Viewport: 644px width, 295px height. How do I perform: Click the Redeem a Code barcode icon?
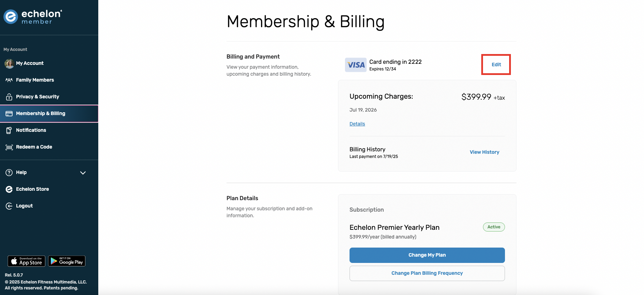pyautogui.click(x=9, y=147)
